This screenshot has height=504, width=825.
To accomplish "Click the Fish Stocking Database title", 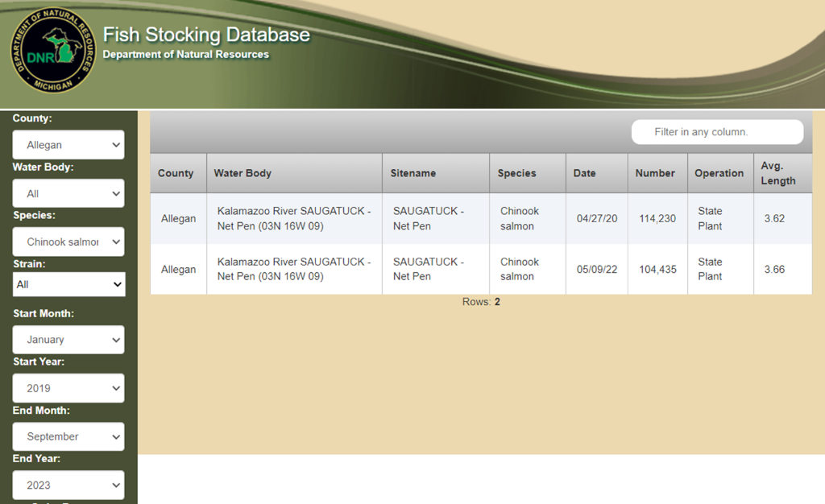I will (206, 35).
